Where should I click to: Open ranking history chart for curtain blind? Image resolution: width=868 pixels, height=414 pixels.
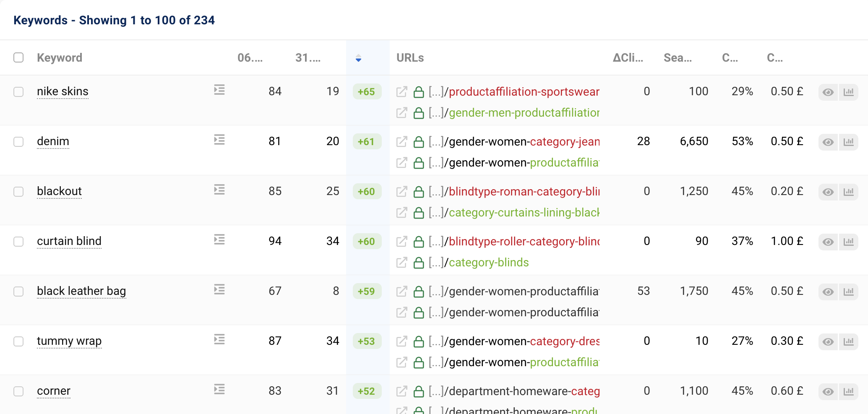point(848,242)
